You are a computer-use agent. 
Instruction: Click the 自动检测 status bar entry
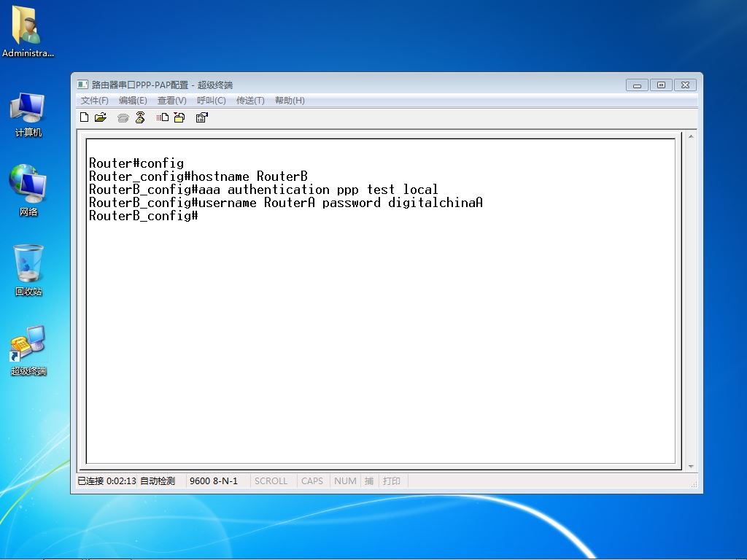158,481
